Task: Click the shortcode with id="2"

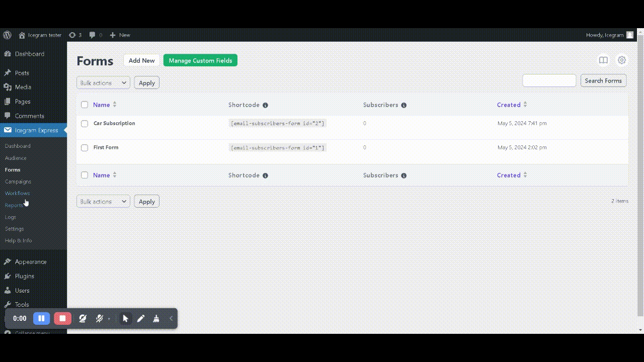Action: pyautogui.click(x=278, y=123)
